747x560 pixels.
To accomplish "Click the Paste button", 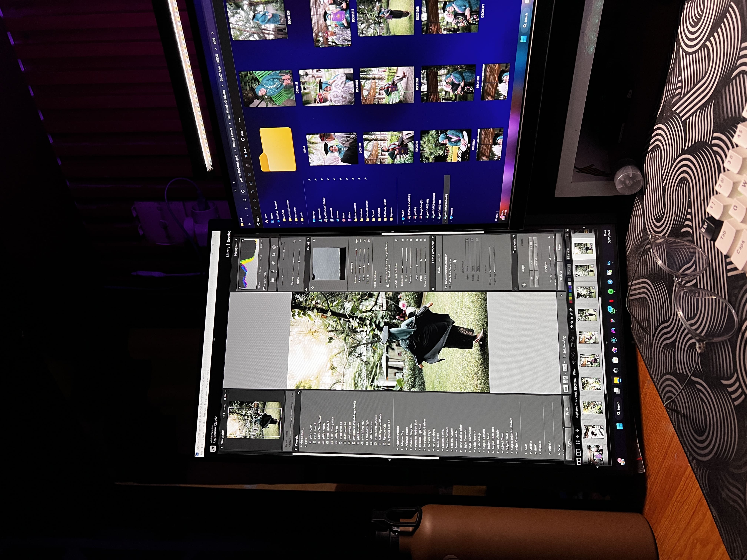I will coord(567,411).
